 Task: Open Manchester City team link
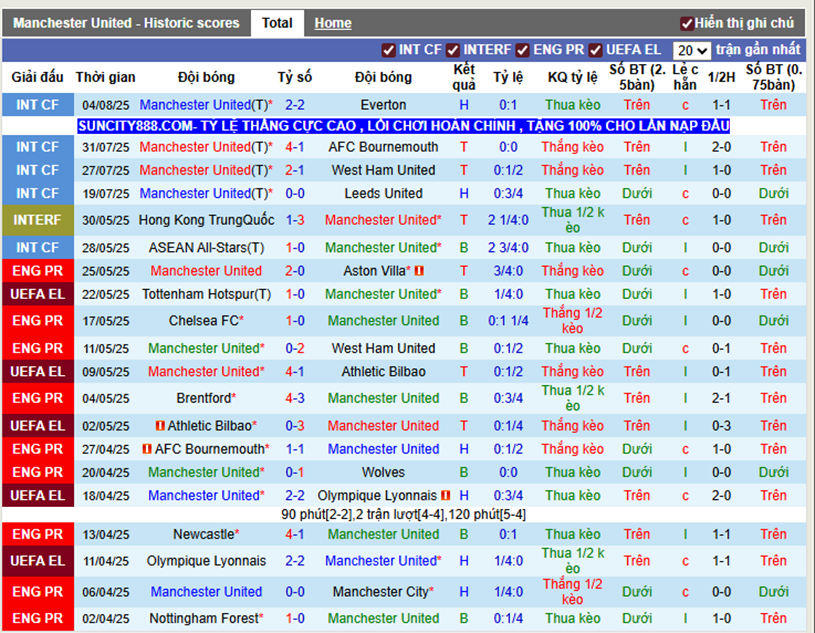coord(380,592)
